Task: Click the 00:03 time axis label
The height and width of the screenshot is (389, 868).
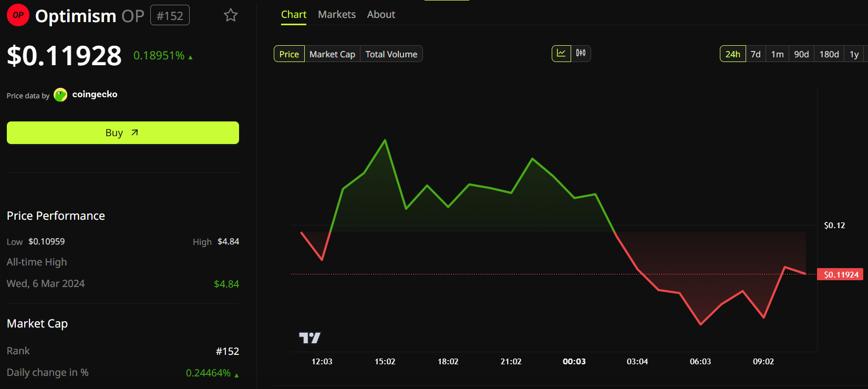Action: pyautogui.click(x=574, y=361)
